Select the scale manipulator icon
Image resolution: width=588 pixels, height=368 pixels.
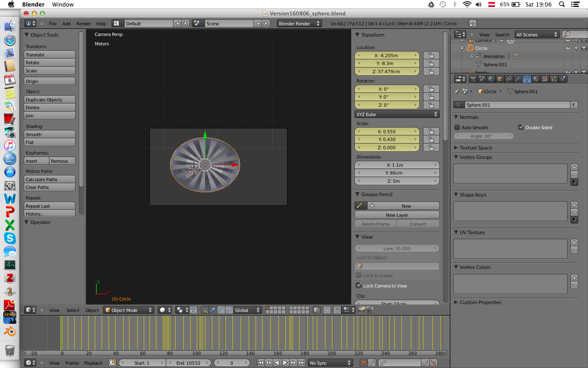(229, 310)
